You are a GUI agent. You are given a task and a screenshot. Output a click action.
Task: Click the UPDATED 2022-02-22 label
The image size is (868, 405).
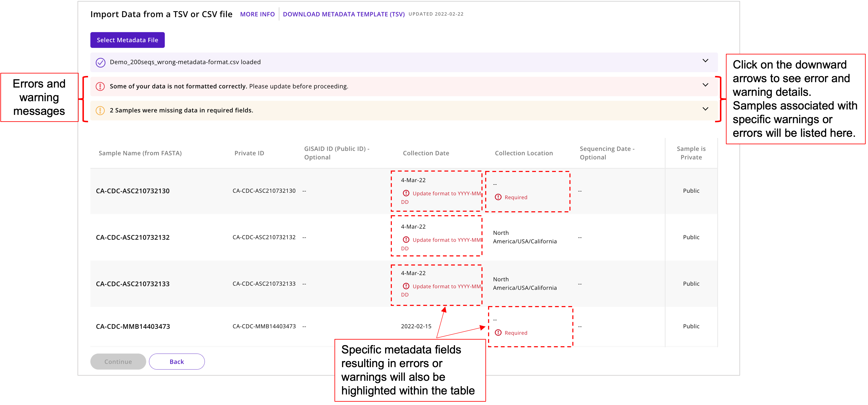(x=436, y=14)
